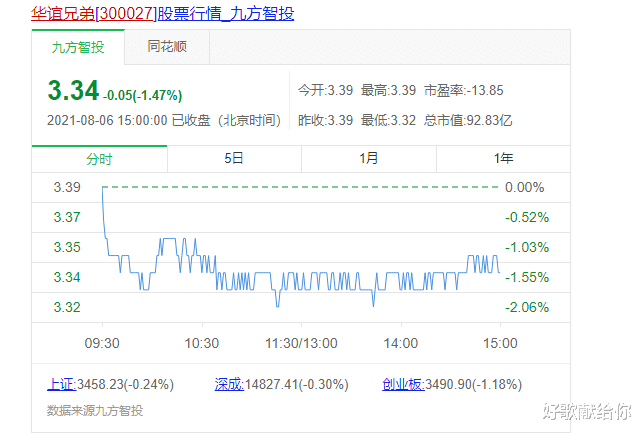Click the timestamp 2021-08-06 15:00:00 已收盘
Screen dimensions: 641x433
129,121
